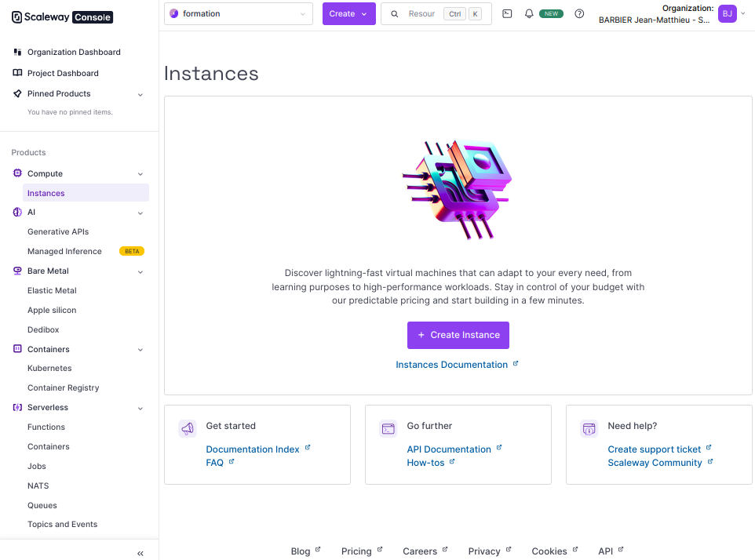Open Managed Inference
Image resolution: width=755 pixels, height=560 pixels.
(x=64, y=251)
